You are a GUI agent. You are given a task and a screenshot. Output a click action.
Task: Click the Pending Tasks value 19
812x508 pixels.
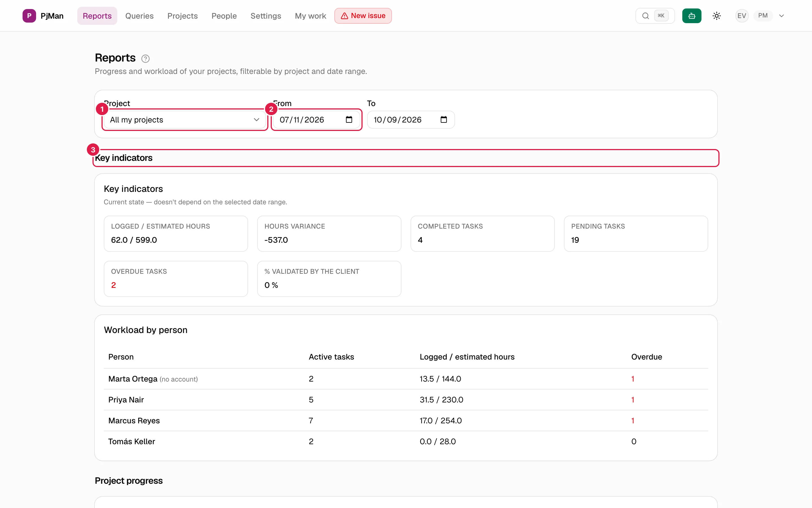pos(575,240)
